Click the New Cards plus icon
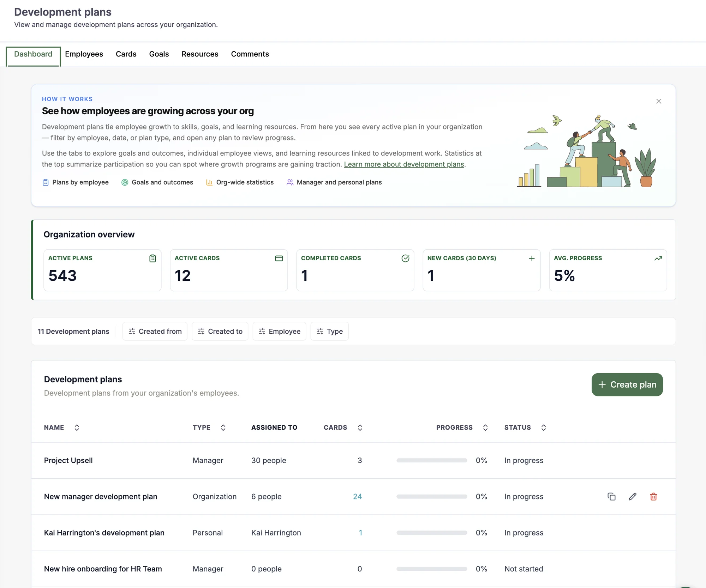Viewport: 706px width, 588px height. (532, 259)
